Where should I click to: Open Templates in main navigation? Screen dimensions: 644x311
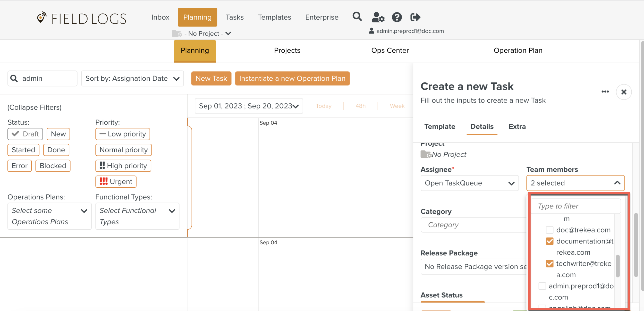(274, 17)
